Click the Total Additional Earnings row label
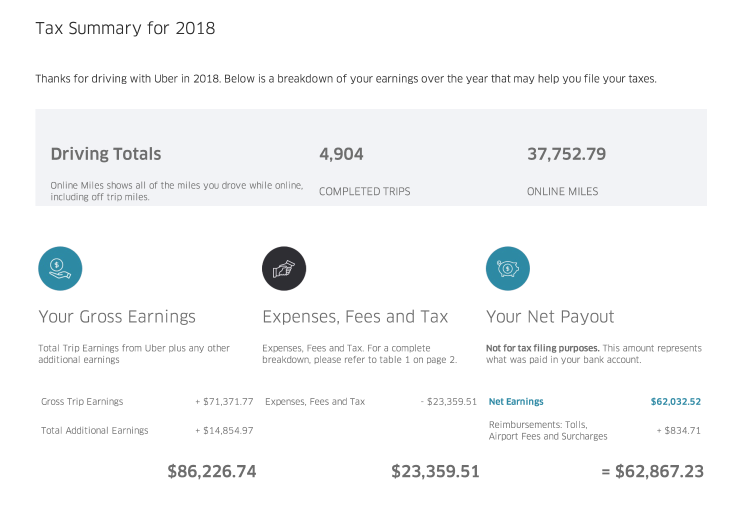 pos(94,431)
